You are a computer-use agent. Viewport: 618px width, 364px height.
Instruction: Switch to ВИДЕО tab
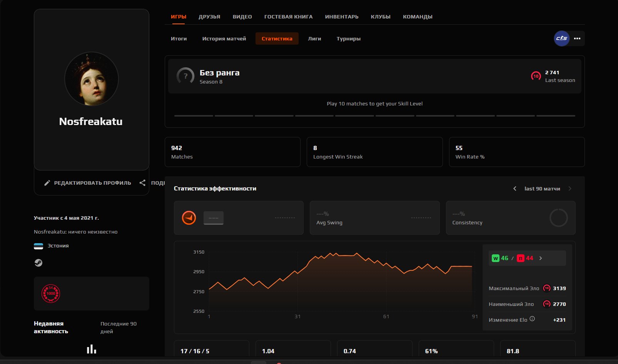point(242,17)
